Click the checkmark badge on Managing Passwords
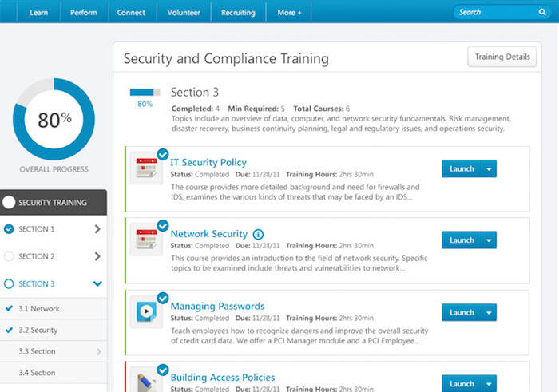This screenshot has height=392, width=559. (x=163, y=298)
